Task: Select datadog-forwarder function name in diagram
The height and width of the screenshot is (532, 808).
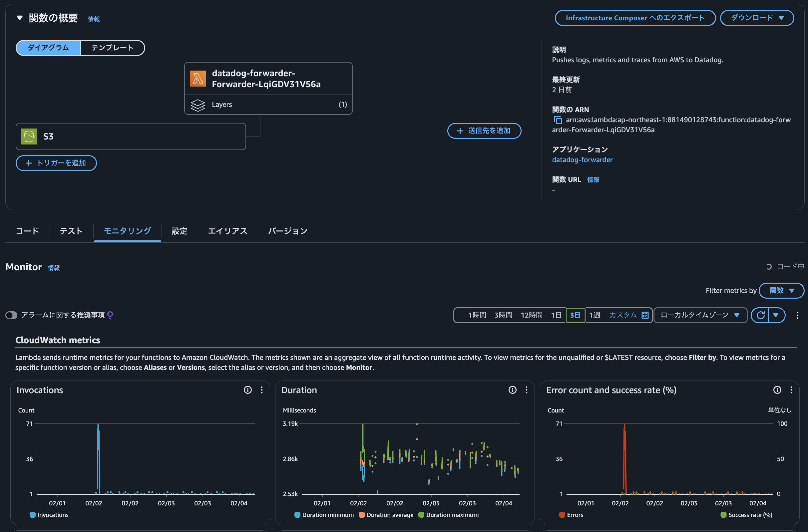Action: pos(266,79)
